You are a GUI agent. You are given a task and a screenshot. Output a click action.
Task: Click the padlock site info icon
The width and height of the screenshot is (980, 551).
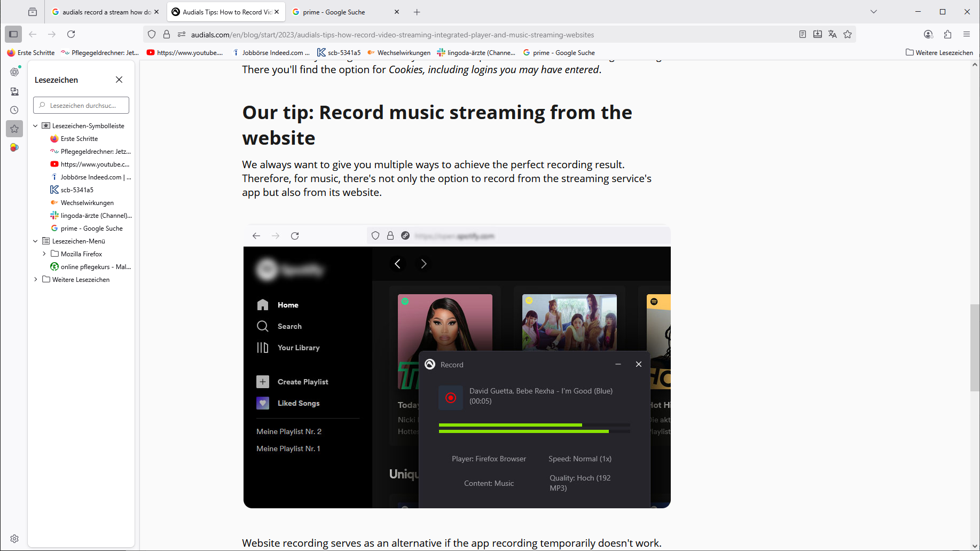click(x=167, y=34)
